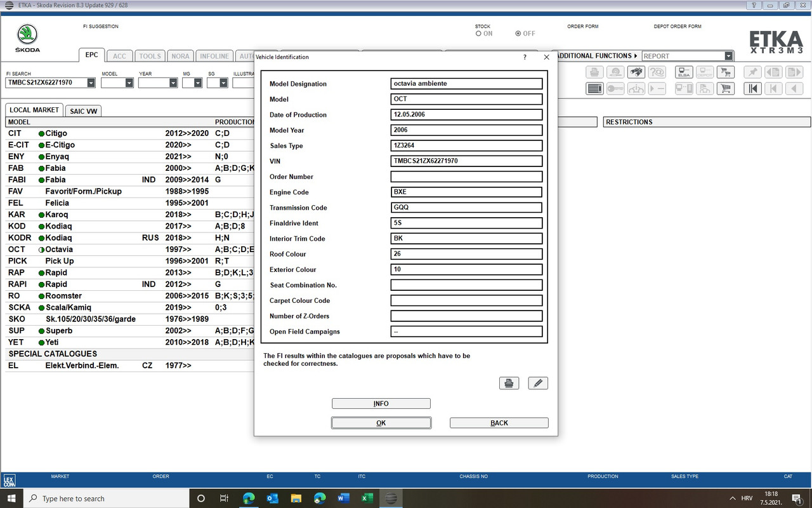Click the jump-to-first page arrow icon
Viewport: 812px width, 508px height.
coord(752,89)
